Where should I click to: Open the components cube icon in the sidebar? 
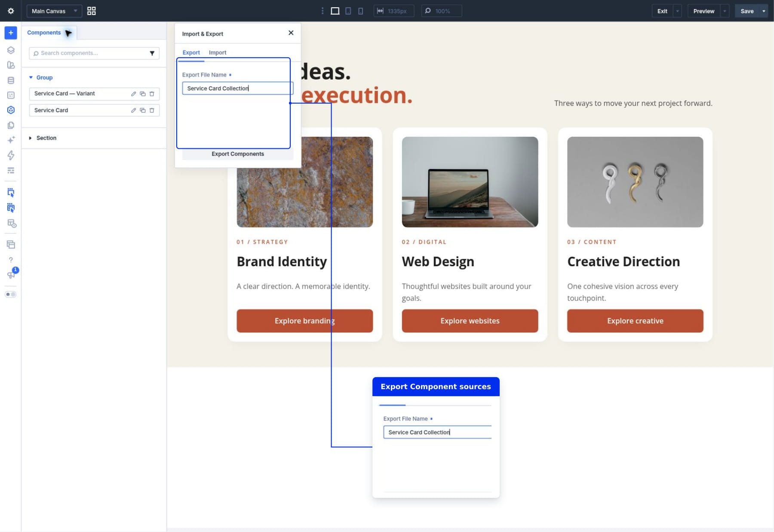click(11, 110)
